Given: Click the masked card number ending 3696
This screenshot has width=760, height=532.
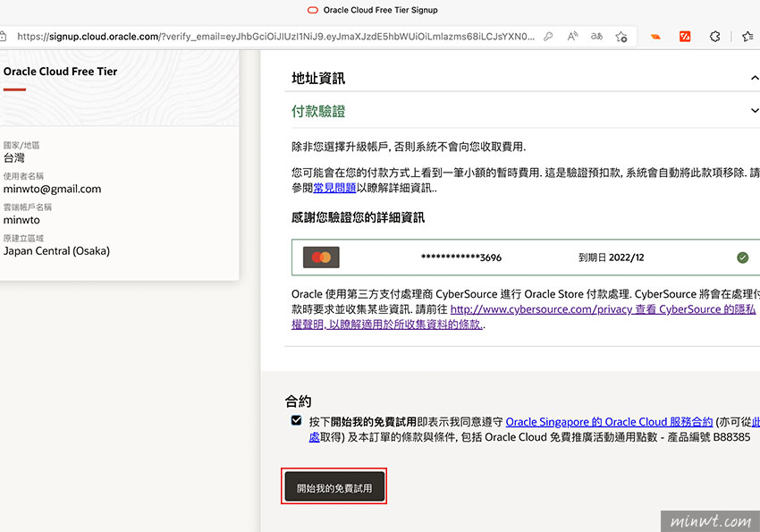Looking at the screenshot, I should click(x=461, y=258).
